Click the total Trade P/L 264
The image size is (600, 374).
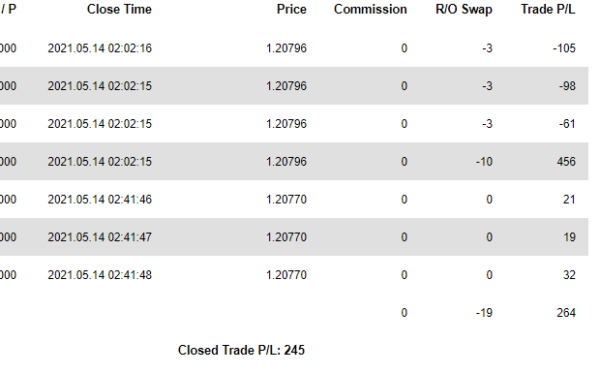tap(566, 313)
